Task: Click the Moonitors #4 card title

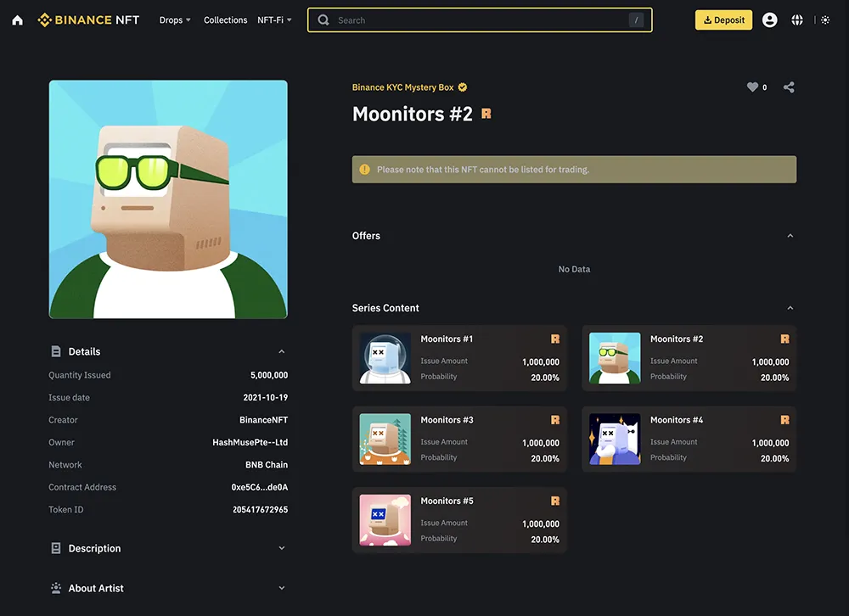Action: point(677,420)
